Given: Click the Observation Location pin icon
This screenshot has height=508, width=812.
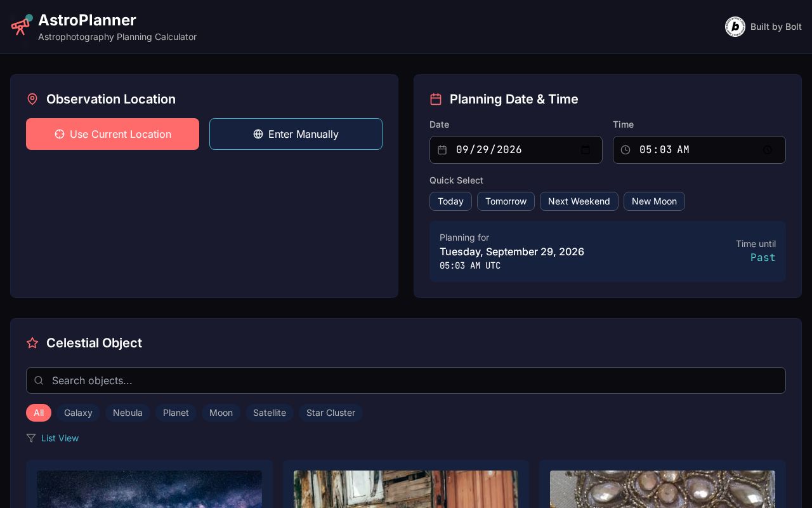Looking at the screenshot, I should pyautogui.click(x=32, y=99).
